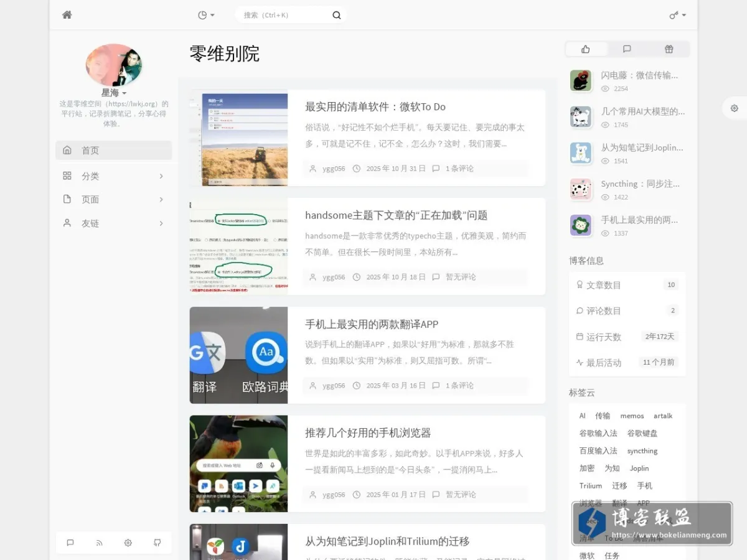Open popular post 从为知笔记到Joplin...

point(642,147)
